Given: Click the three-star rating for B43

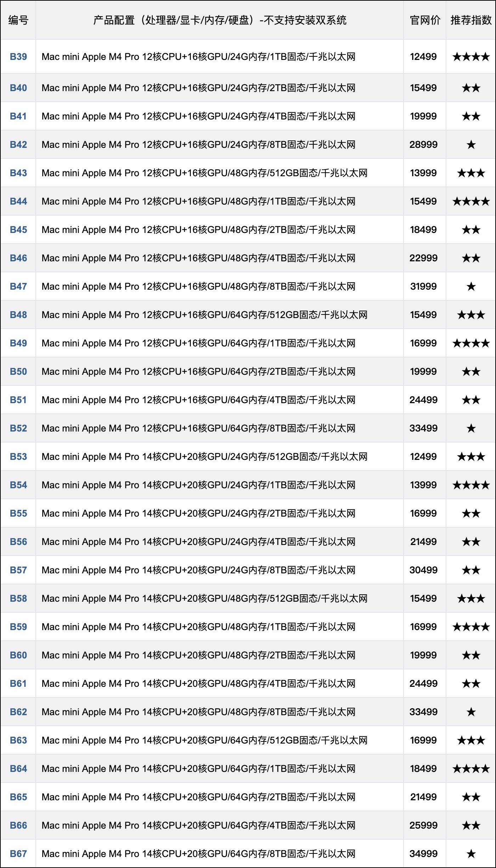Looking at the screenshot, I should pyautogui.click(x=471, y=173).
